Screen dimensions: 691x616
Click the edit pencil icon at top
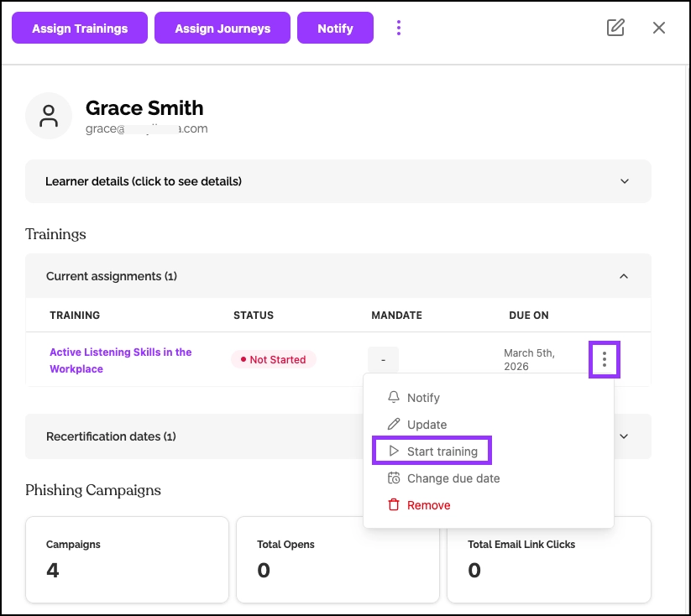tap(615, 28)
